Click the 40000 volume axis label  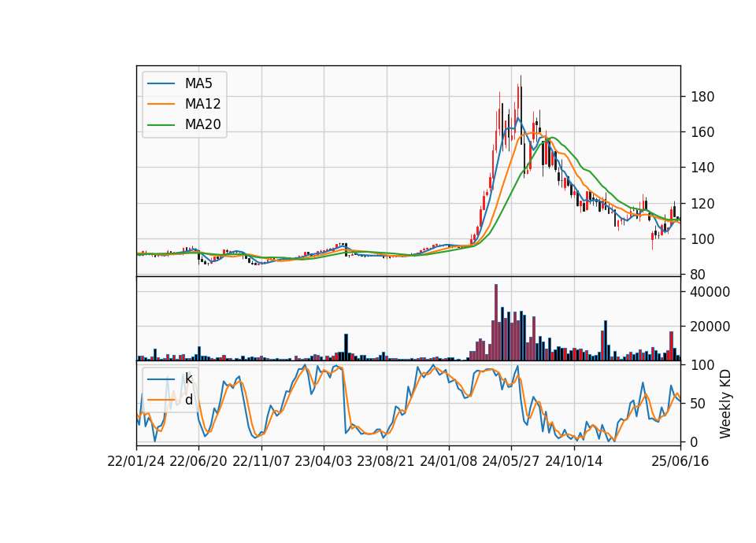[708, 292]
